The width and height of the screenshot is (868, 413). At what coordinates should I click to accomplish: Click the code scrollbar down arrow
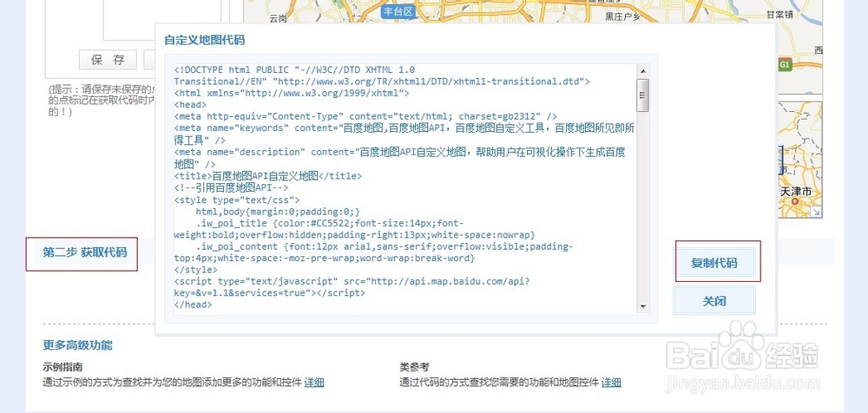(642, 306)
